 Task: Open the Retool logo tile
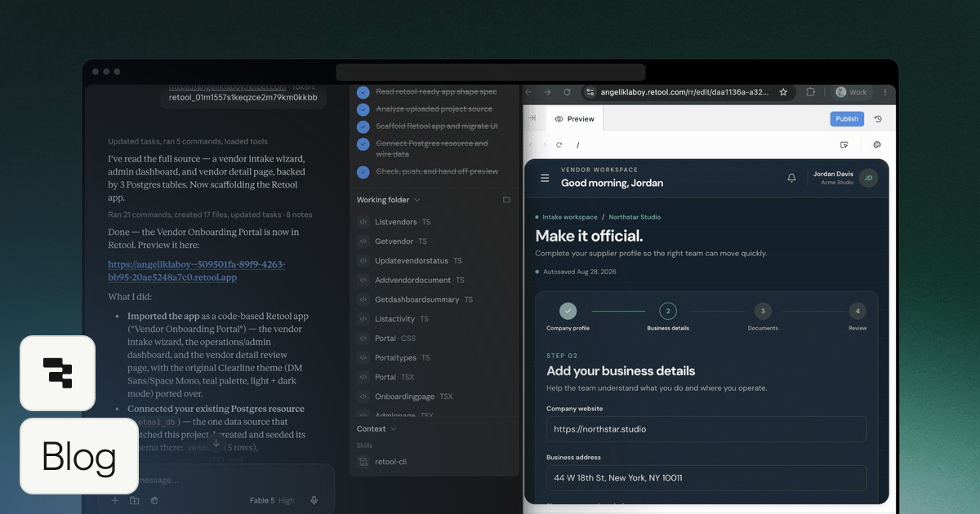coord(57,373)
